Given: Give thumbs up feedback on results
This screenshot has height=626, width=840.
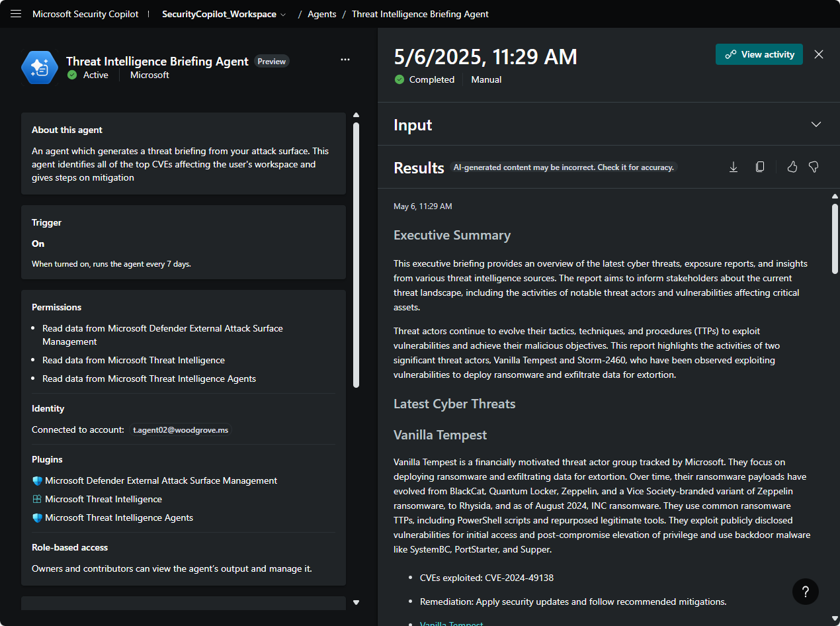Looking at the screenshot, I should pyautogui.click(x=792, y=167).
